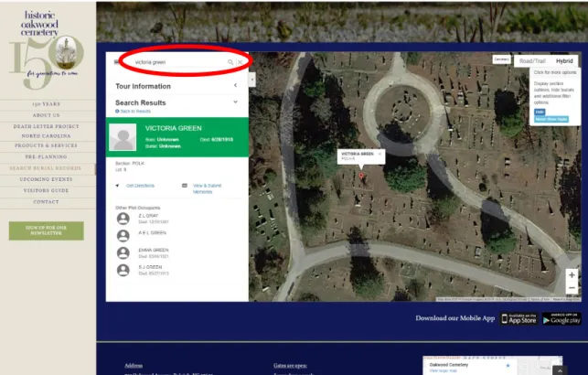This screenshot has height=375, width=588.
Task: Click Z L GRAY avatar icon
Action: point(123,219)
